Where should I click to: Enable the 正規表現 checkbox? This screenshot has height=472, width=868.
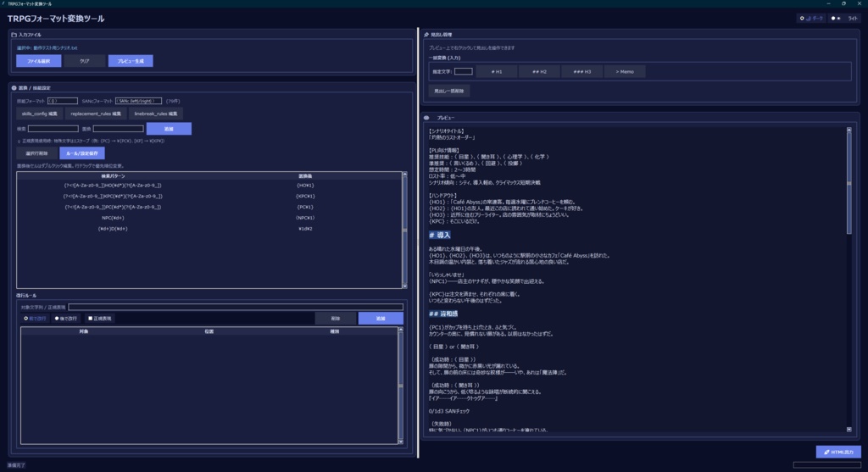(100, 319)
